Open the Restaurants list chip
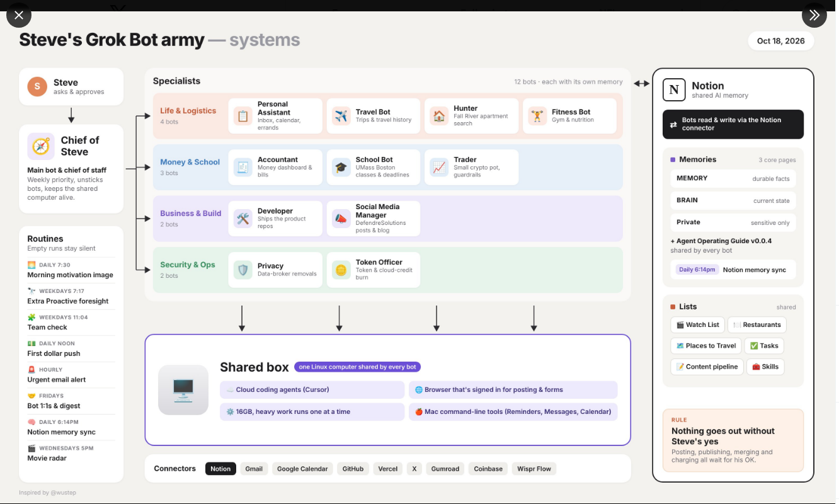 [x=757, y=325]
